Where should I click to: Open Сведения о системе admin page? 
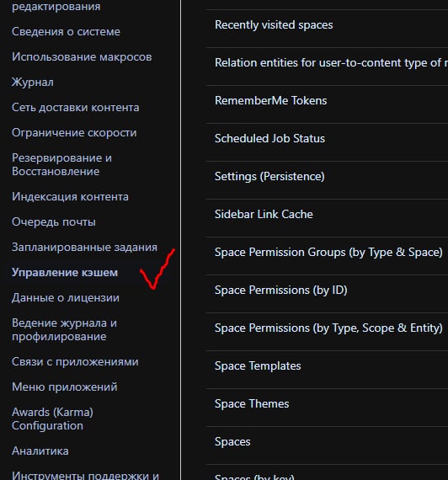(66, 31)
